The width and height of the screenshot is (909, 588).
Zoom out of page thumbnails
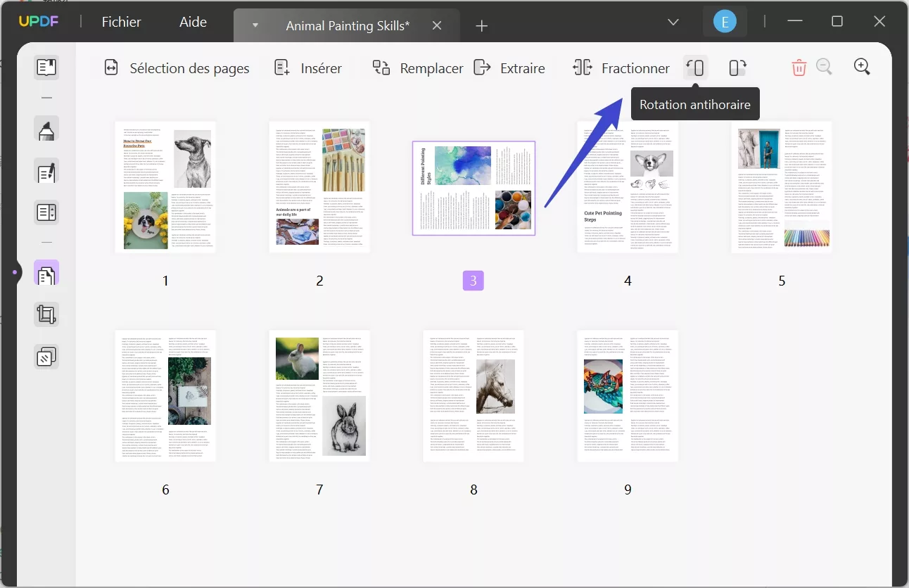point(825,67)
